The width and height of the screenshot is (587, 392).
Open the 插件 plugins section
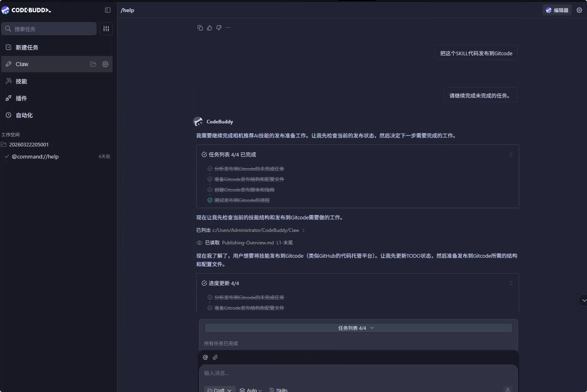[x=57, y=98]
